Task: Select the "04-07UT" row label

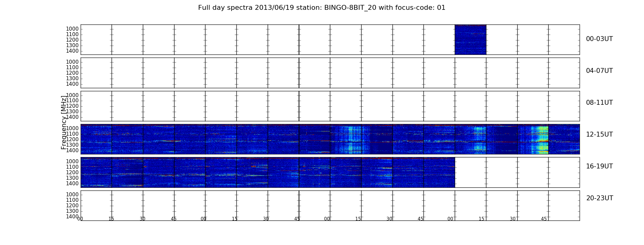Action: pos(599,71)
